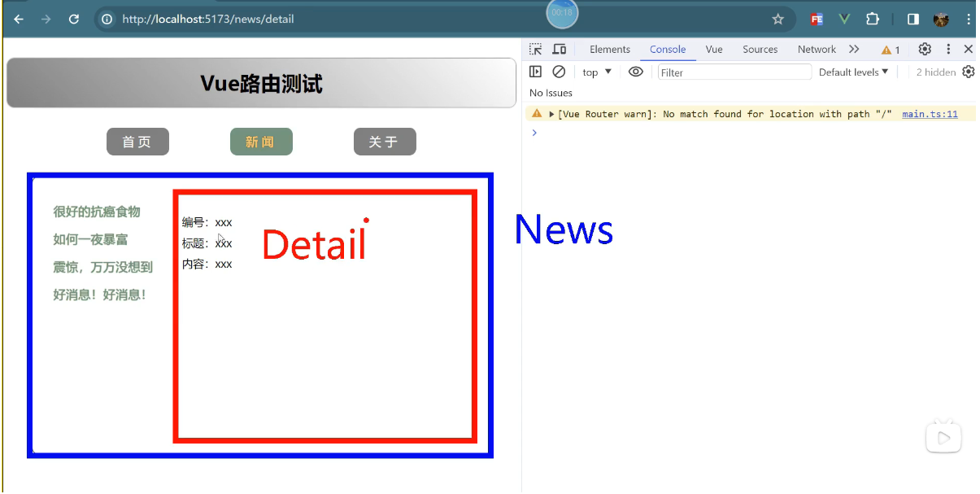Click the 2 hidden label
Screen dimensions: 980x494
(x=936, y=72)
